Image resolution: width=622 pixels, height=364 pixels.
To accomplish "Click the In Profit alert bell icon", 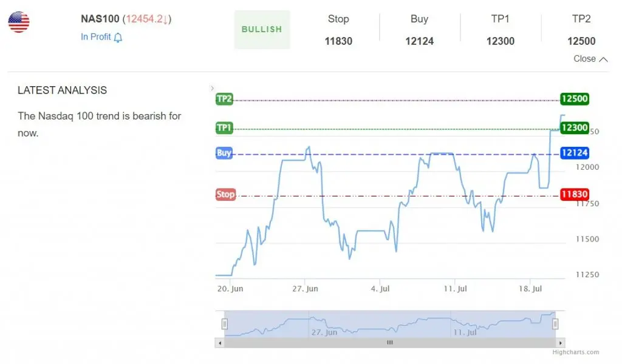I will (x=118, y=37).
